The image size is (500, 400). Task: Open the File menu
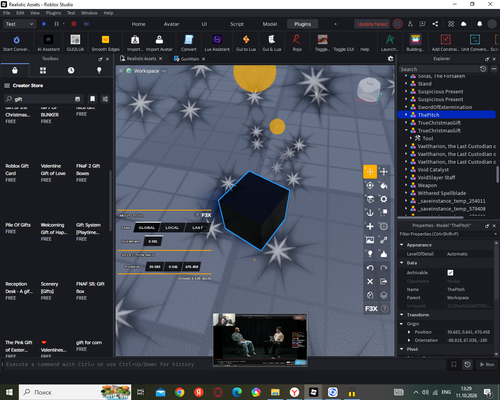[7, 13]
